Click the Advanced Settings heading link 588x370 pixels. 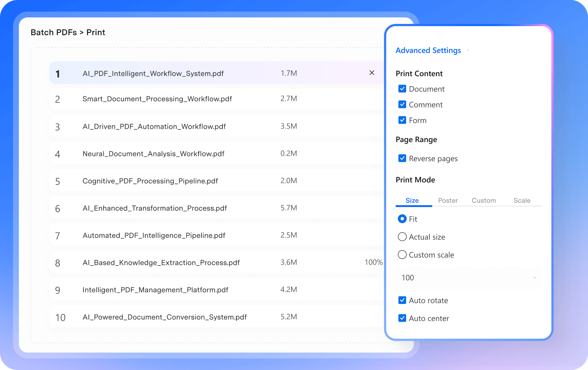click(428, 50)
